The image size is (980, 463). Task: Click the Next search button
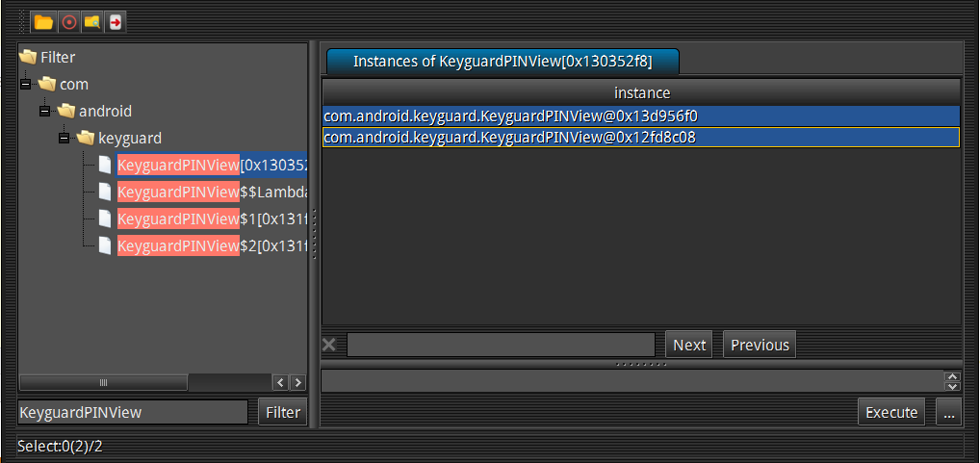coord(688,345)
